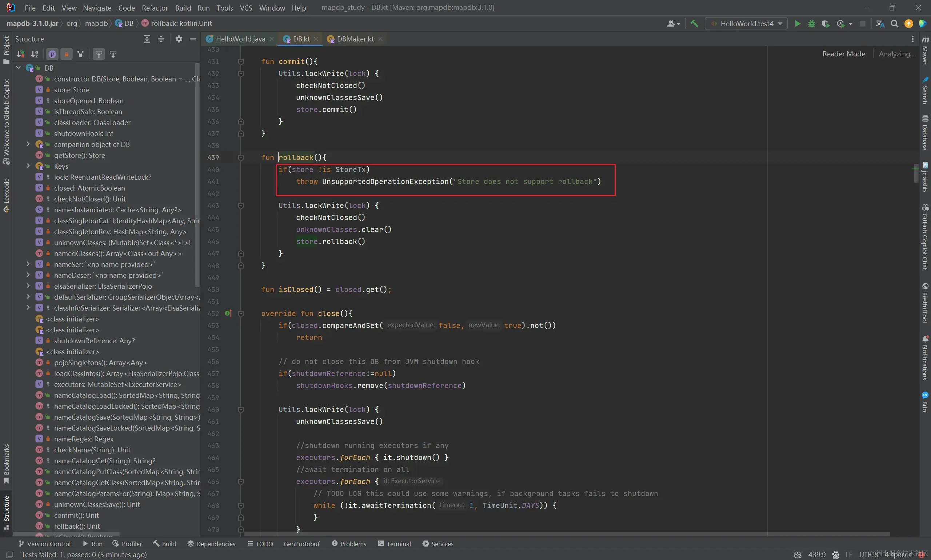The width and height of the screenshot is (931, 560).
Task: Run with coverage from the toolbar
Action: click(x=825, y=24)
